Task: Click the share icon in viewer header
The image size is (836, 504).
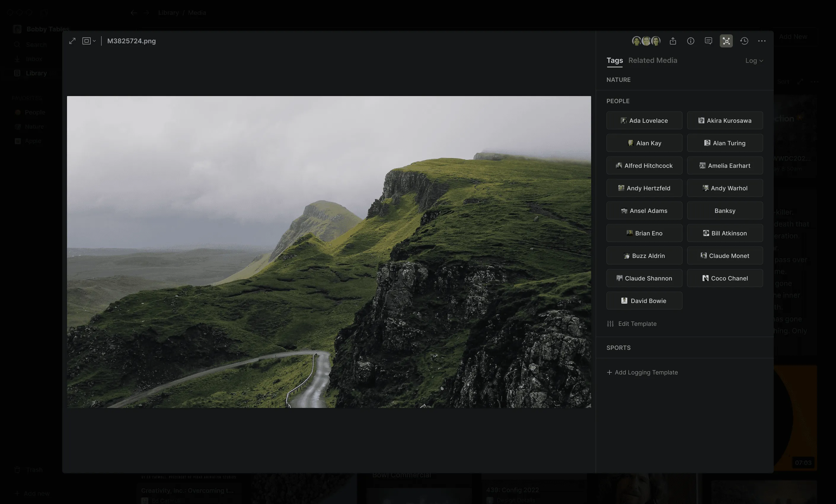Action: 673,41
